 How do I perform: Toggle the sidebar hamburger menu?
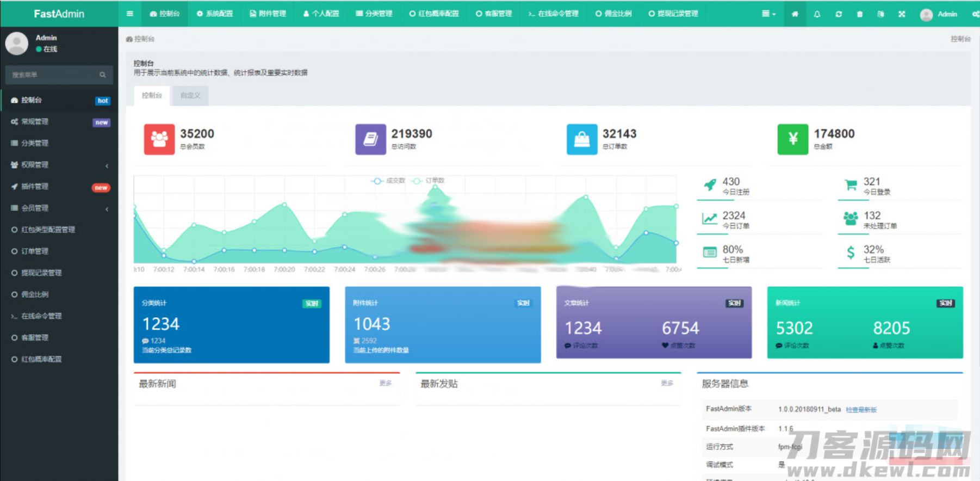click(x=129, y=14)
